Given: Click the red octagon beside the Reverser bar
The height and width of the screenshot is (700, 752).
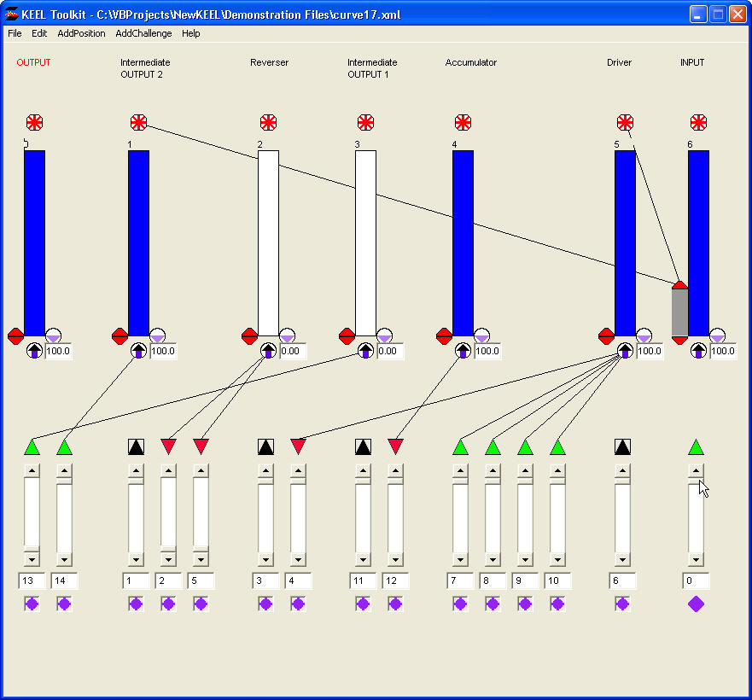Looking at the screenshot, I should point(249,335).
